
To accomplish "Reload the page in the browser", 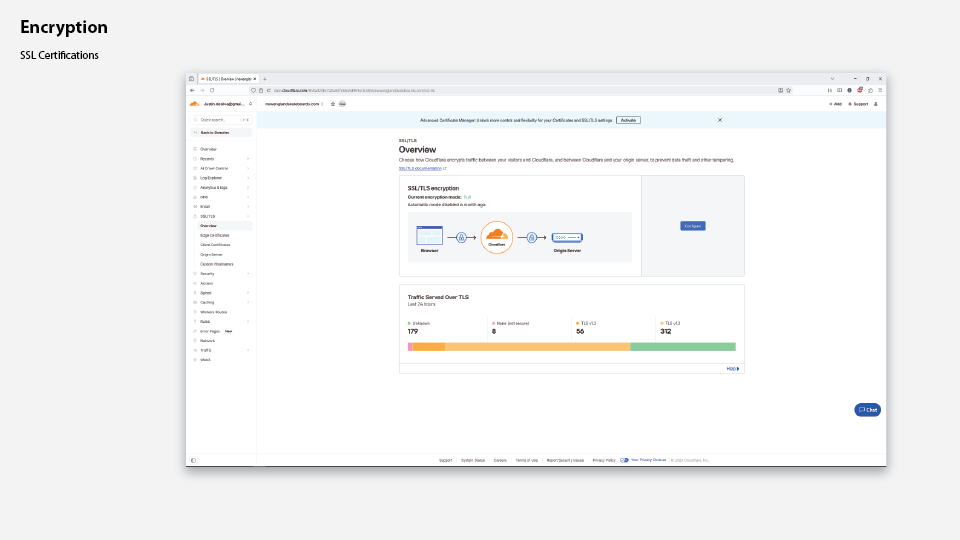I will 212,90.
